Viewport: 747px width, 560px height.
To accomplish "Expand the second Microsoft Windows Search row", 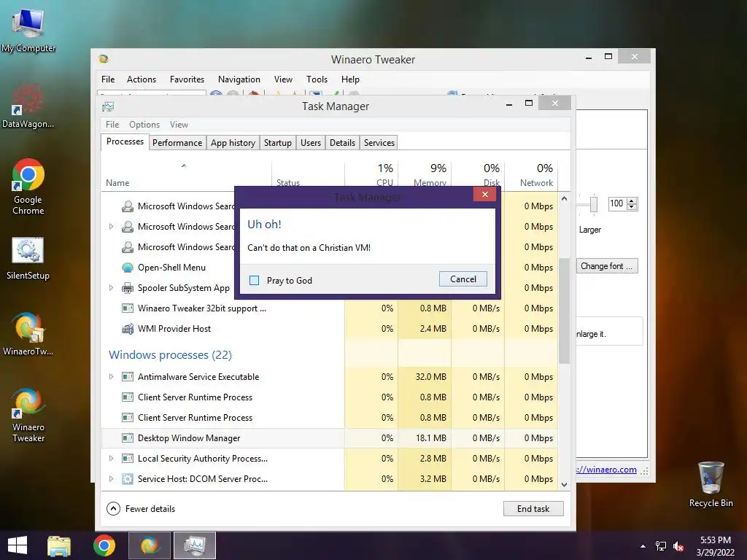I will coord(111,227).
